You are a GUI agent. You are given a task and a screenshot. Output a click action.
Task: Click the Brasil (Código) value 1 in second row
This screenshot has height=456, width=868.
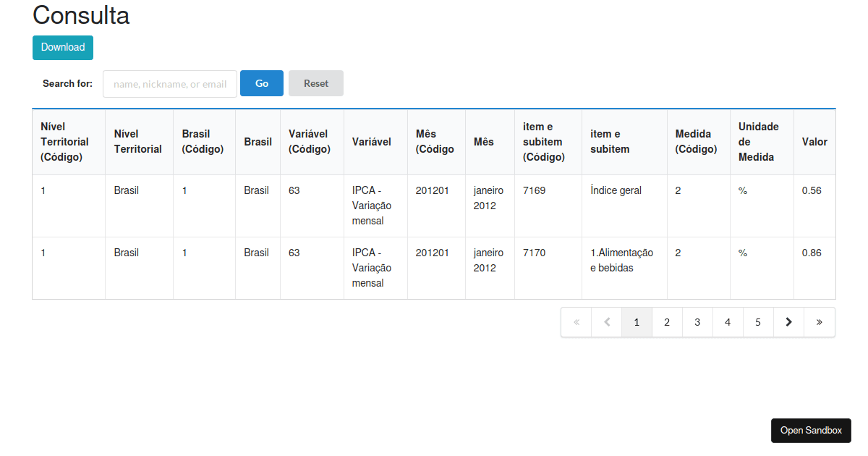pyautogui.click(x=184, y=253)
